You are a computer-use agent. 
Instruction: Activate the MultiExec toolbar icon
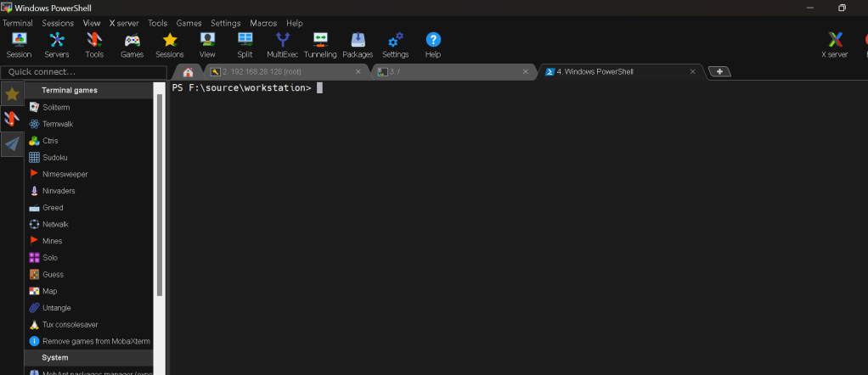coord(282,45)
